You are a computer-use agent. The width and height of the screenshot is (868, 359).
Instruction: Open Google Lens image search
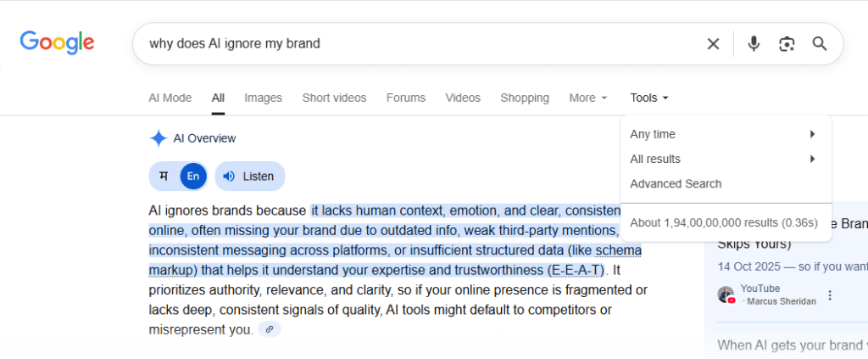[787, 43]
